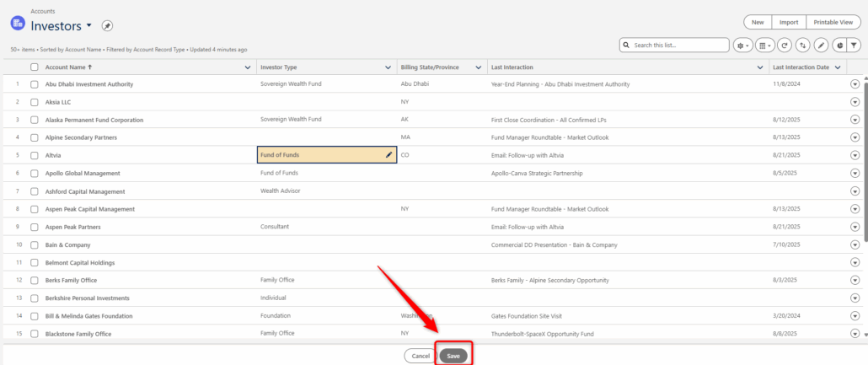Check the Aksia LLC row
868x365 pixels.
pyautogui.click(x=35, y=102)
